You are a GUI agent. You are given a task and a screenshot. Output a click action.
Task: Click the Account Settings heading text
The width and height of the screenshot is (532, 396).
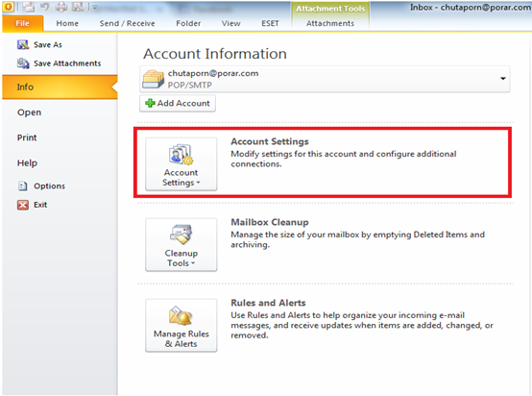[270, 141]
